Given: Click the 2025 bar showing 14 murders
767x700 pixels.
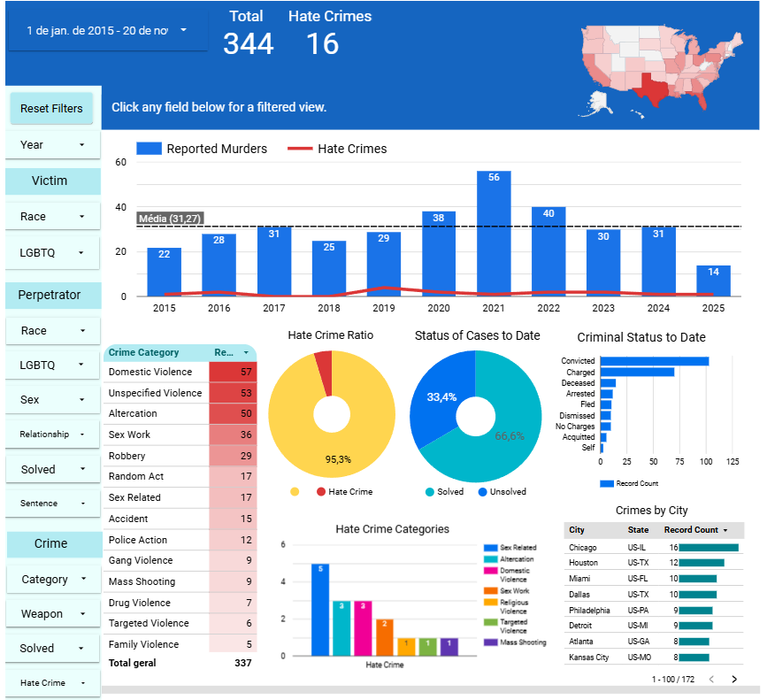Looking at the screenshot, I should (x=713, y=281).
